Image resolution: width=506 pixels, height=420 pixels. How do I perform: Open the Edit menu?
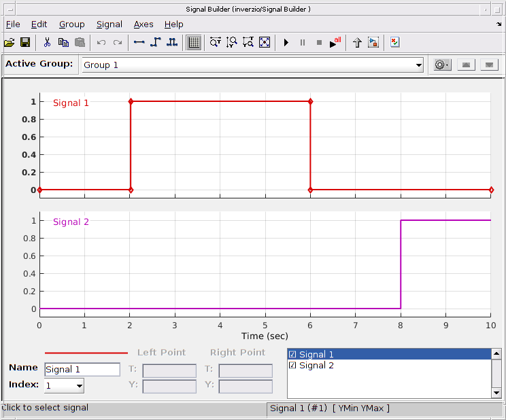pos(39,24)
